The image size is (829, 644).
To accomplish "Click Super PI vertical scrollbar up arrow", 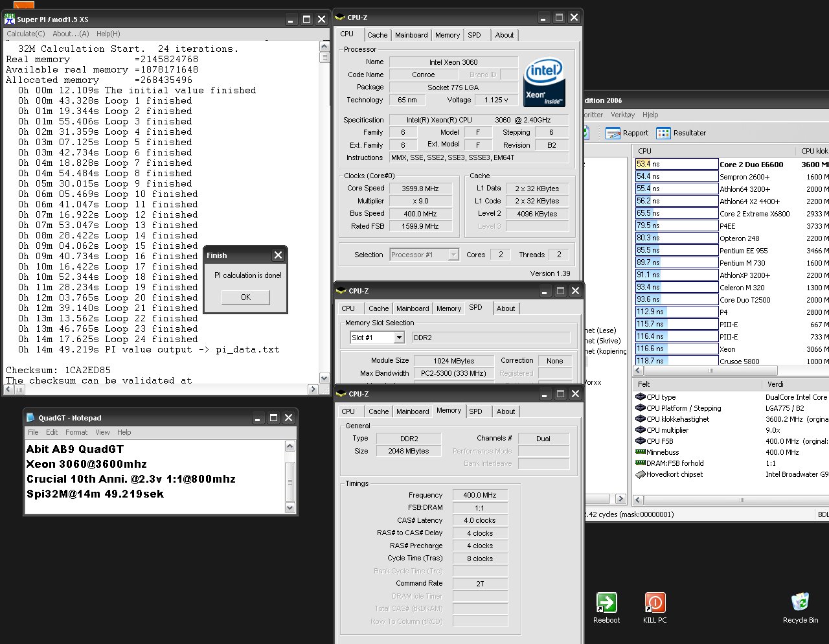I will coord(324,47).
